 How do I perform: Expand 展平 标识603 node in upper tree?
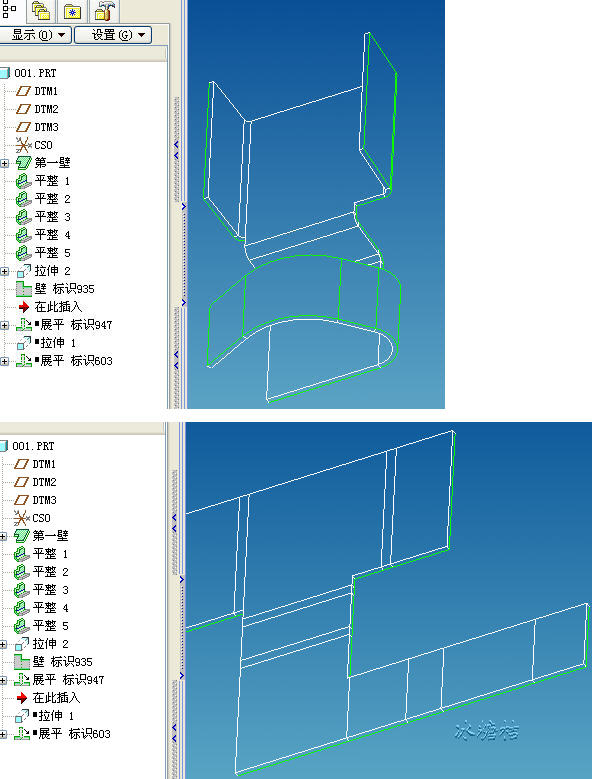tap(4, 361)
